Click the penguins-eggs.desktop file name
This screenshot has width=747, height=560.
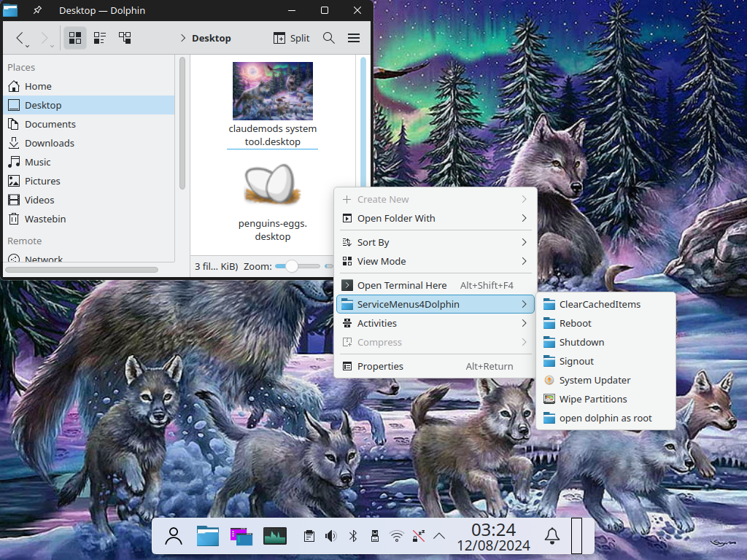pos(273,230)
